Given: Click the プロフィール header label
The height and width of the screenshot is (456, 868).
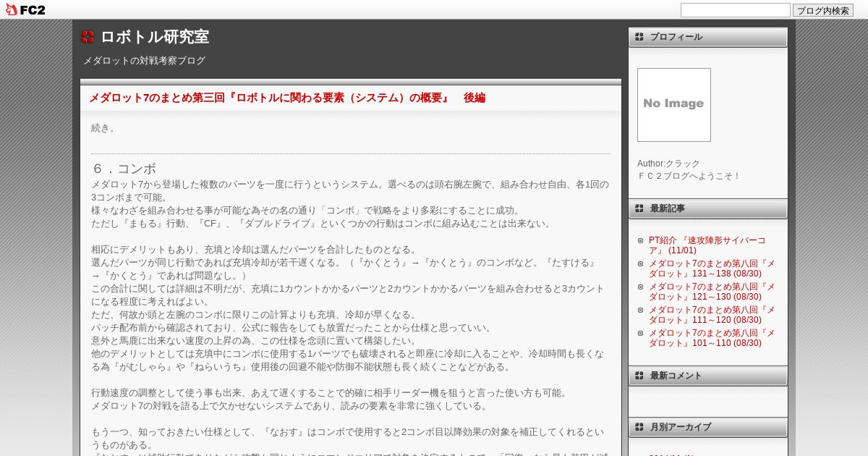Looking at the screenshot, I should click(676, 37).
